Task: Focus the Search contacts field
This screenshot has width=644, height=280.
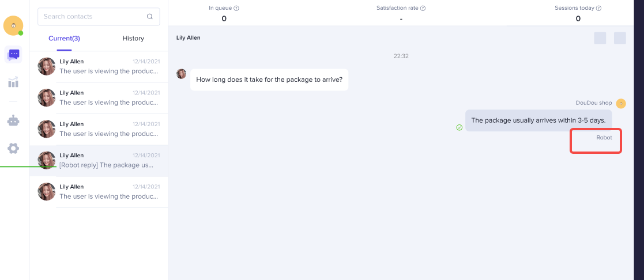Action: click(x=92, y=17)
